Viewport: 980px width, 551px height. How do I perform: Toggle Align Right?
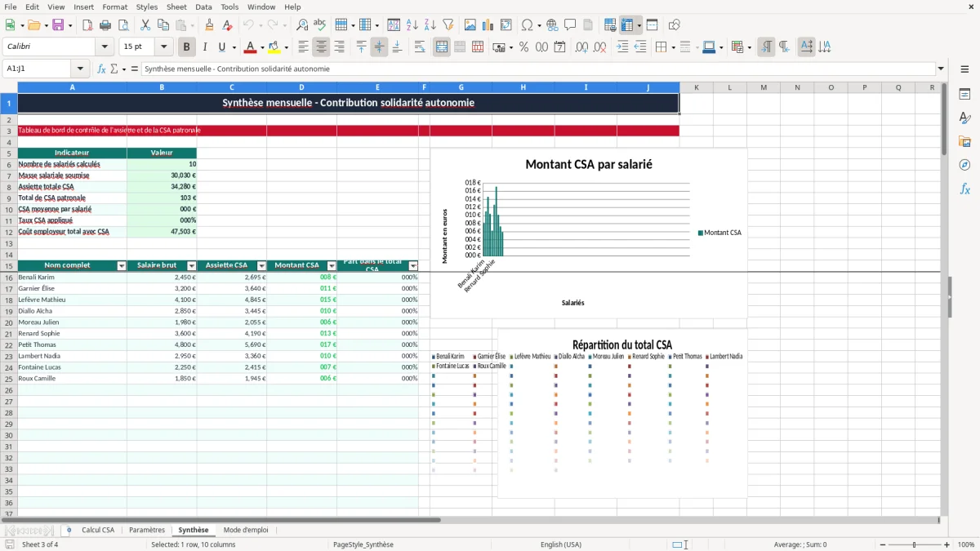[339, 47]
